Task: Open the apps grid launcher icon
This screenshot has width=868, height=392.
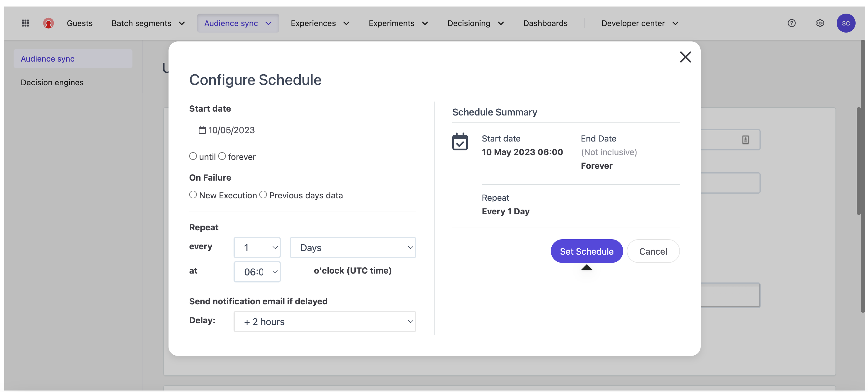Action: click(25, 23)
